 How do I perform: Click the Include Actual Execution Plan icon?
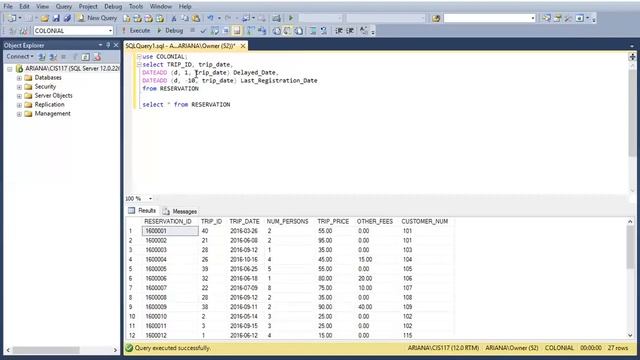(251, 31)
